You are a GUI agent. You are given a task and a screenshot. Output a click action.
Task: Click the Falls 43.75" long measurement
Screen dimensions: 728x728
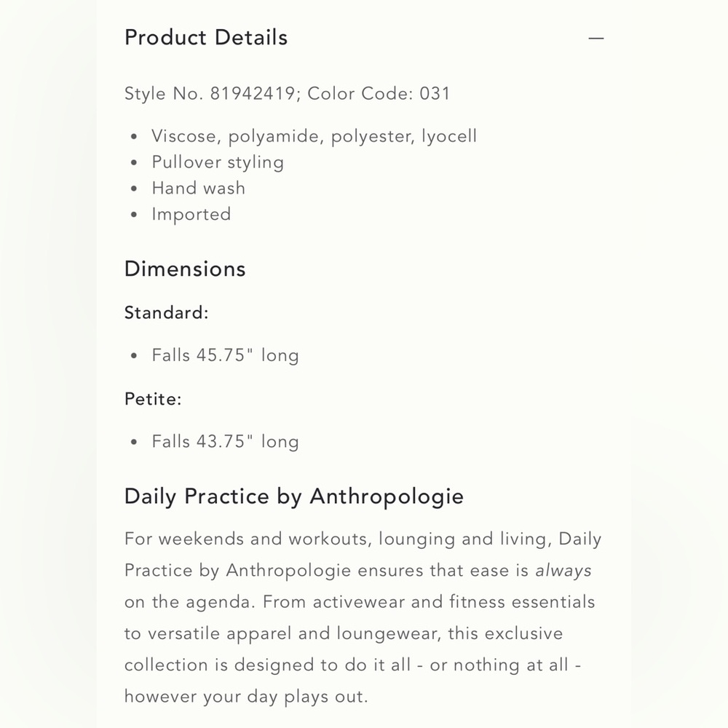225,442
